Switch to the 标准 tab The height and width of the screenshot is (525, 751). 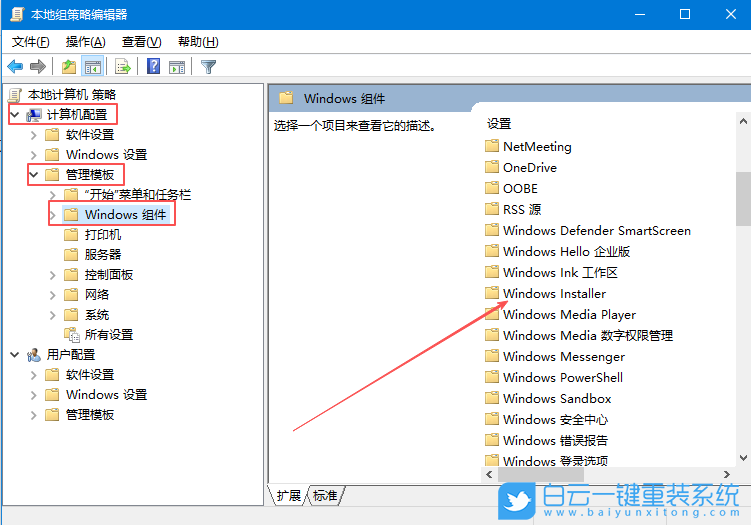(325, 495)
